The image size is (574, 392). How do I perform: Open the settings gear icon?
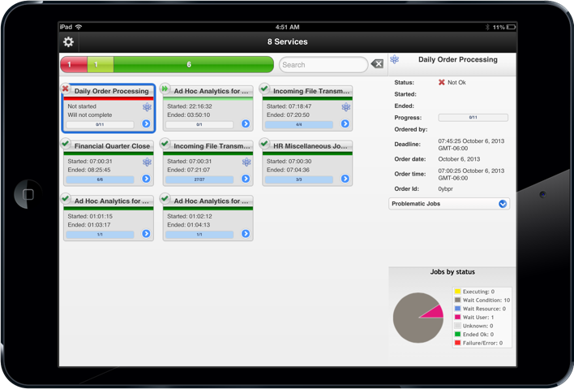click(x=68, y=42)
